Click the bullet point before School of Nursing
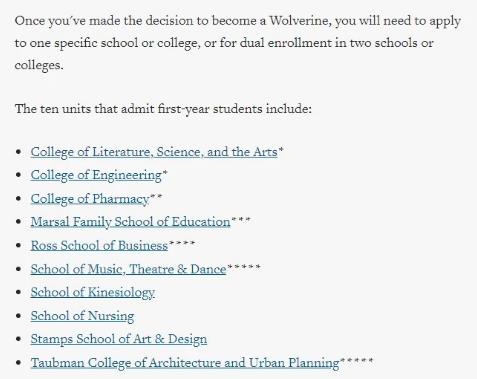This screenshot has height=379, width=477. (x=18, y=316)
